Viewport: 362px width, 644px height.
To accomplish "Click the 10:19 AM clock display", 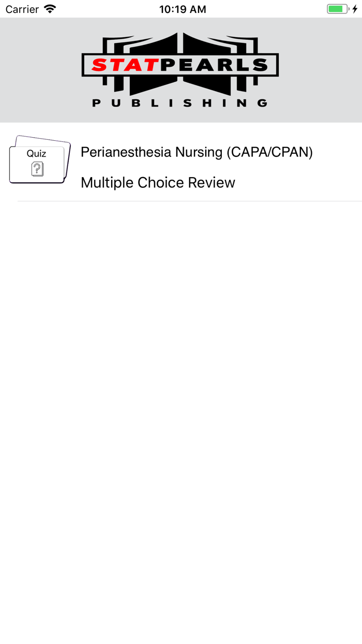I will 183,8.
